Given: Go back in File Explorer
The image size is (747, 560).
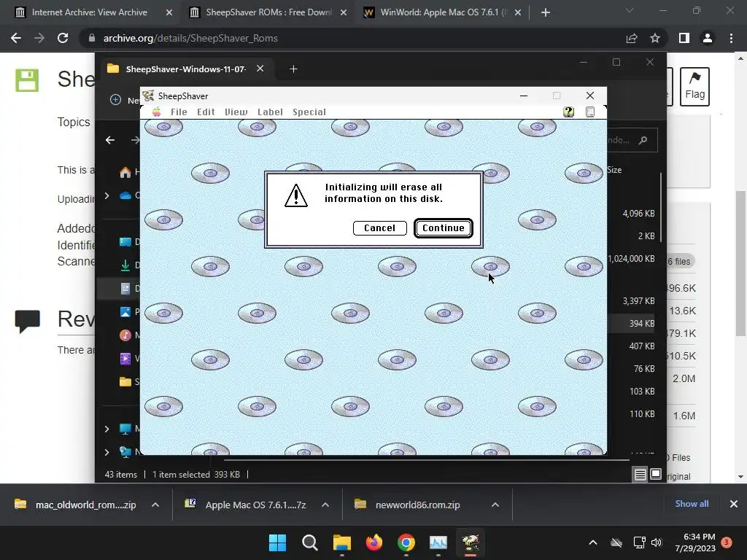Looking at the screenshot, I should click(110, 140).
